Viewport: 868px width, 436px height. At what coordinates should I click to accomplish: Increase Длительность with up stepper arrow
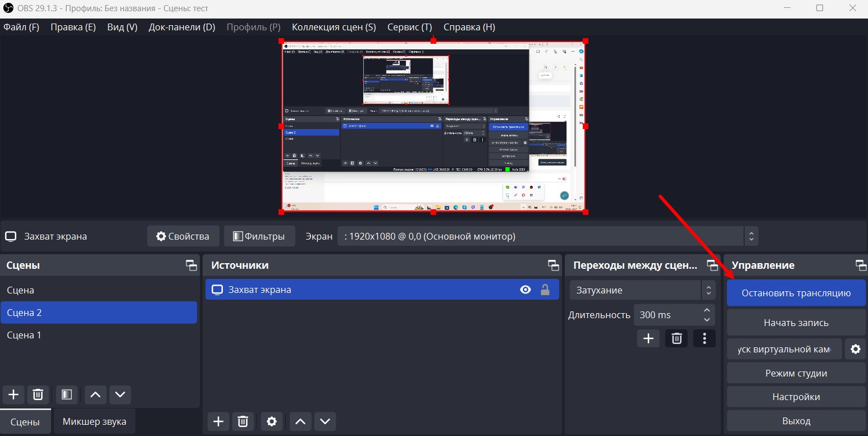tap(707, 310)
